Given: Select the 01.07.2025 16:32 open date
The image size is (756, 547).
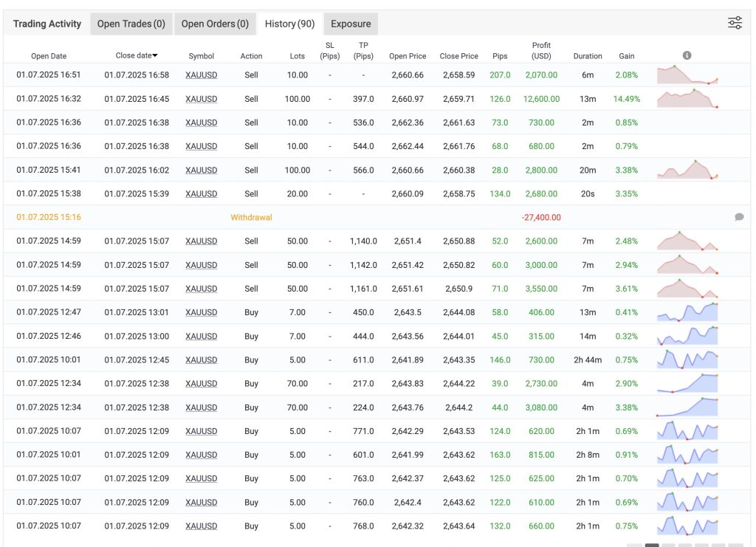Looking at the screenshot, I should click(x=49, y=99).
